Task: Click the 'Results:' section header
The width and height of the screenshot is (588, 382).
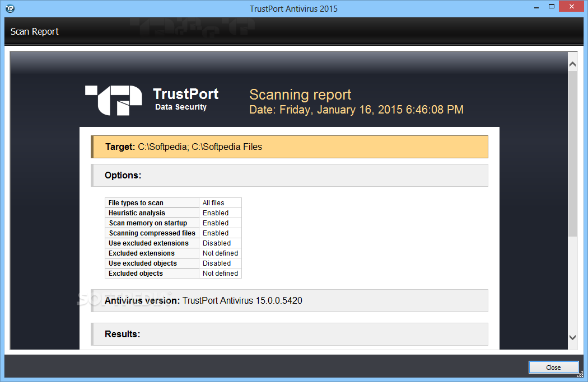Action: (290, 334)
